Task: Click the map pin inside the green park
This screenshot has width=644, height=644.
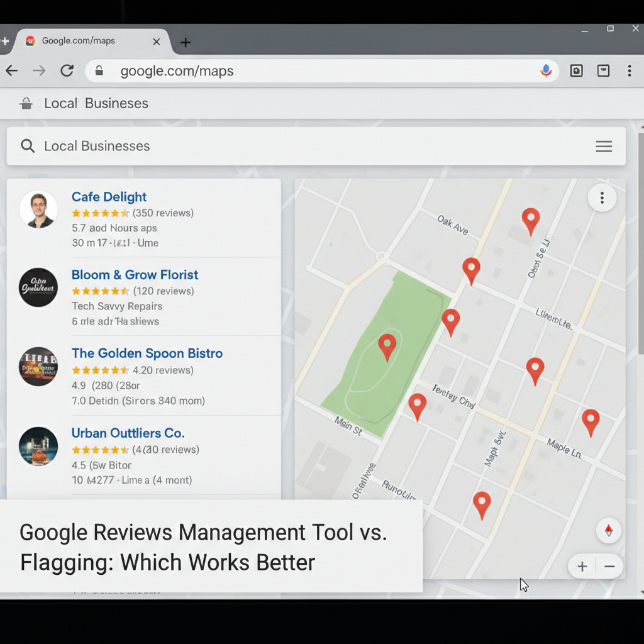Action: pos(387,347)
